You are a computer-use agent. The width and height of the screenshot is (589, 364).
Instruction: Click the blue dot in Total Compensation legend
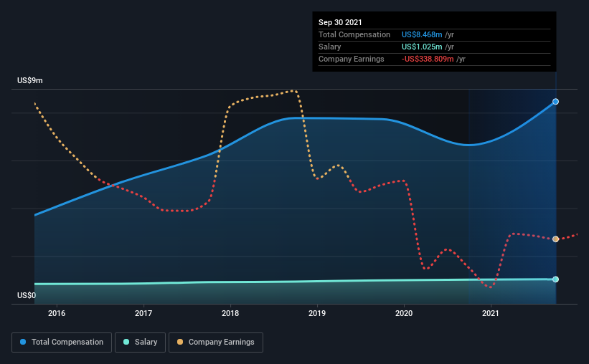coord(23,342)
